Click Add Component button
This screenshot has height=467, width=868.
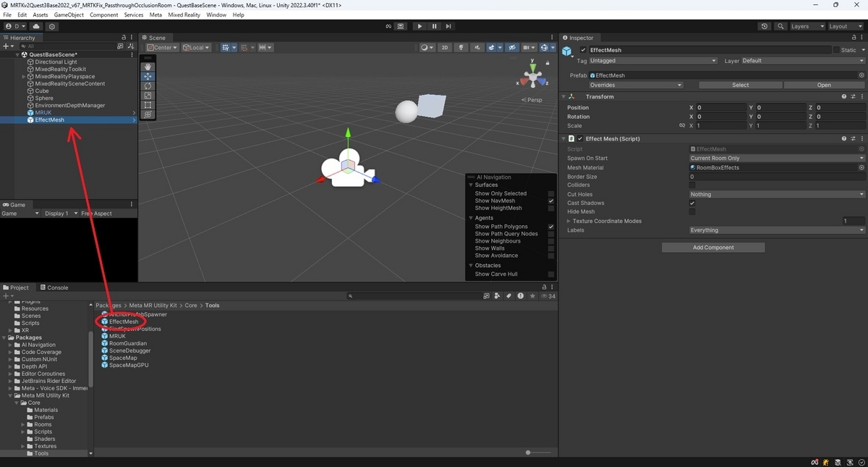point(713,248)
